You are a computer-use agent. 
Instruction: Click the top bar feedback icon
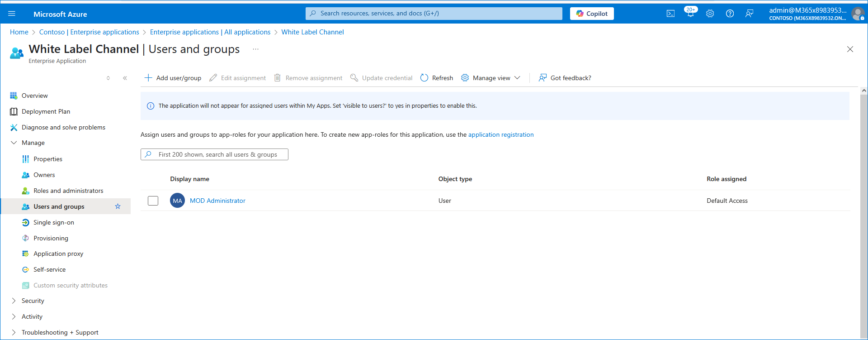point(749,14)
